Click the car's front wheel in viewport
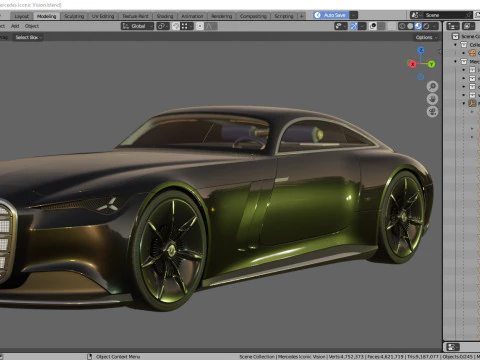Image resolution: width=480 pixels, height=360 pixels. click(170, 250)
